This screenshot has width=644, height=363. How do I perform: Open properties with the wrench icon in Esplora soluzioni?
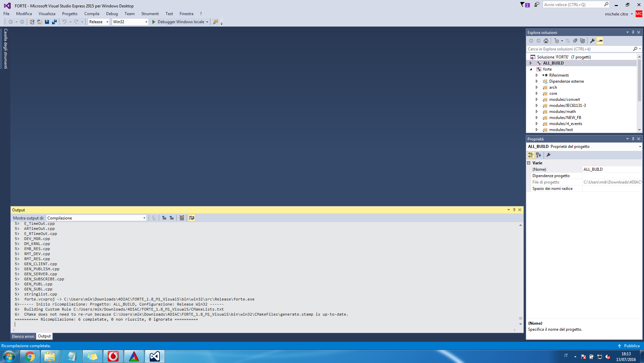point(593,41)
